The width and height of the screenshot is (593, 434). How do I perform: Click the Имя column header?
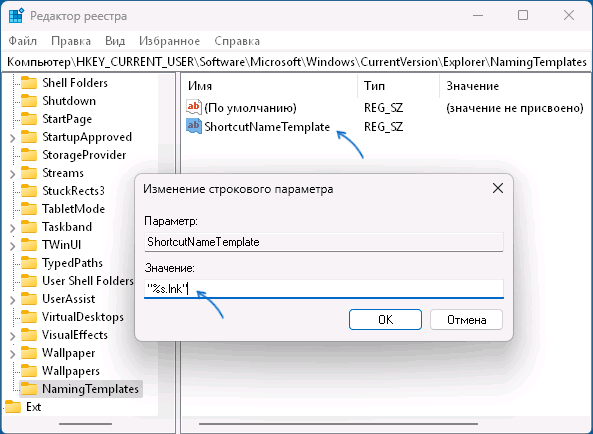click(x=269, y=86)
